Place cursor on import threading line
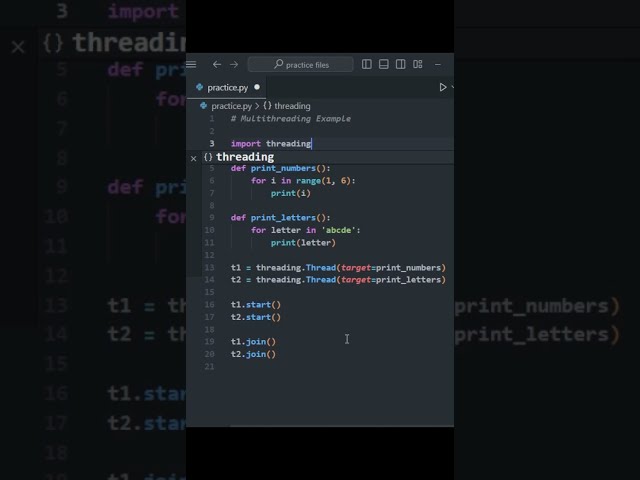Viewport: 640px width, 480px height. click(271, 144)
